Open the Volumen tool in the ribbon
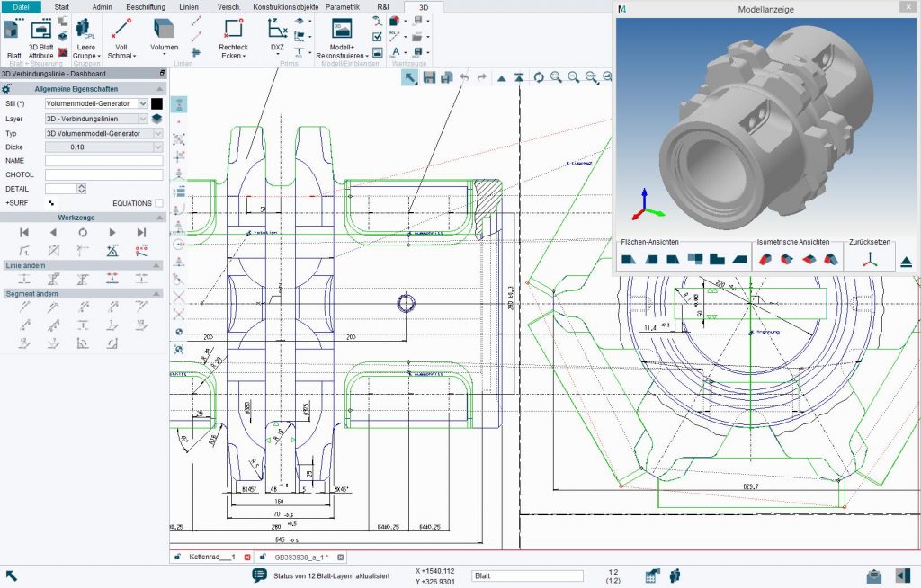Image resolution: width=921 pixels, height=588 pixels. tap(164, 30)
